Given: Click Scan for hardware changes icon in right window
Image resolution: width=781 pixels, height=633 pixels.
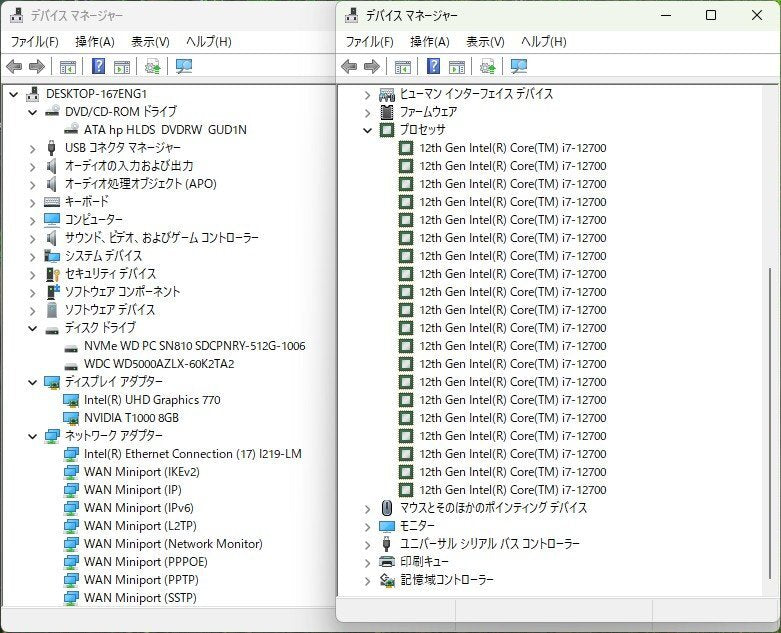Looking at the screenshot, I should (x=519, y=66).
